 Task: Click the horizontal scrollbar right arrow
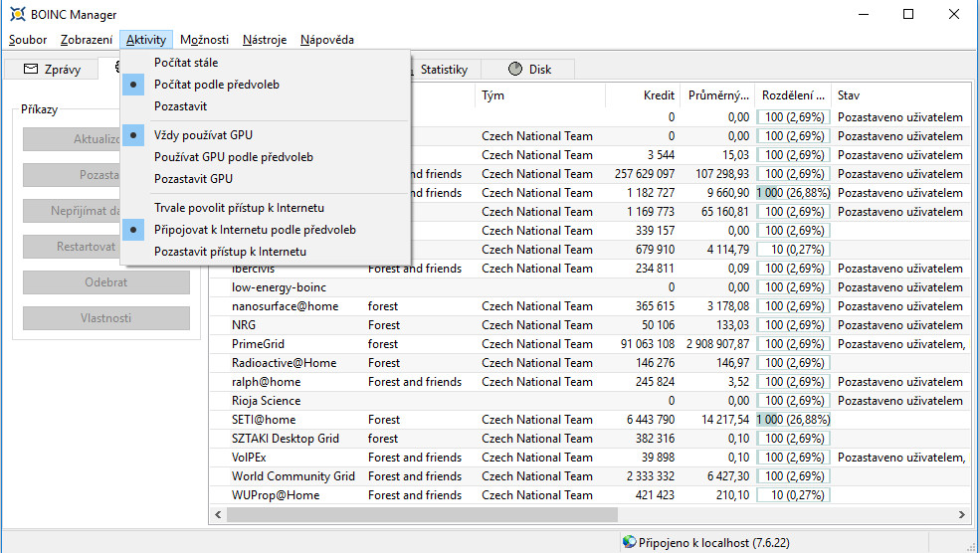click(x=961, y=515)
